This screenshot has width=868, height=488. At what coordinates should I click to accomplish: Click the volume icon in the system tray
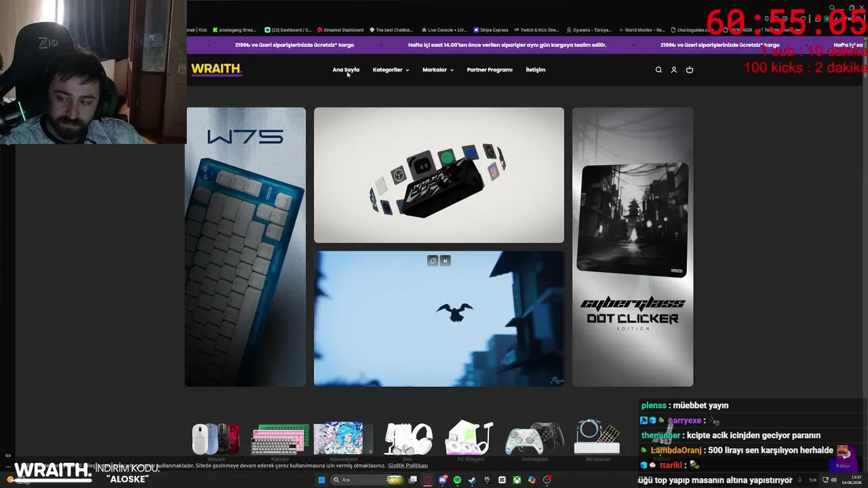(833, 480)
